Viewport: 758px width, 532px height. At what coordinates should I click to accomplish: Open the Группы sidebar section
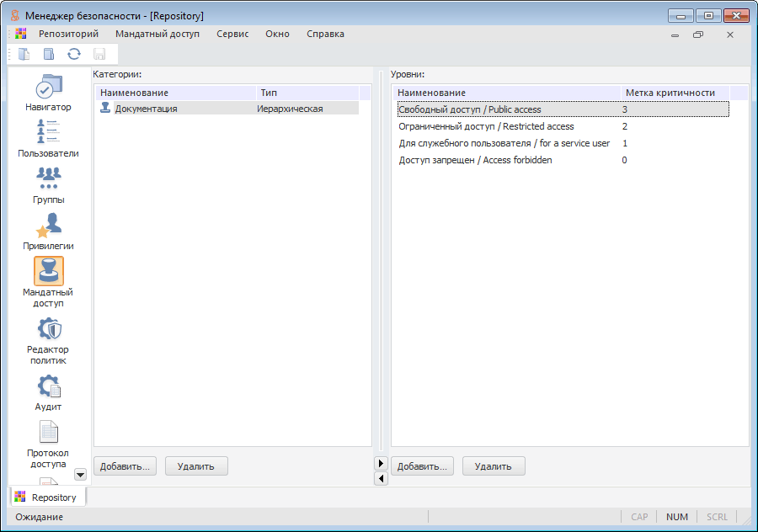coord(48,185)
